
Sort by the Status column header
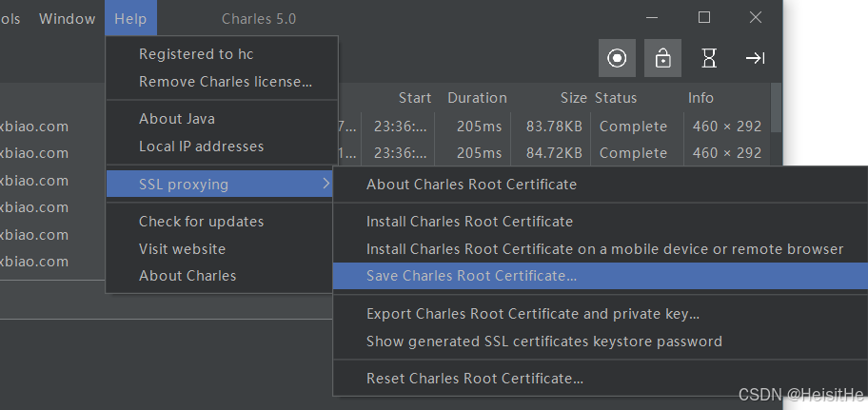pyautogui.click(x=616, y=98)
